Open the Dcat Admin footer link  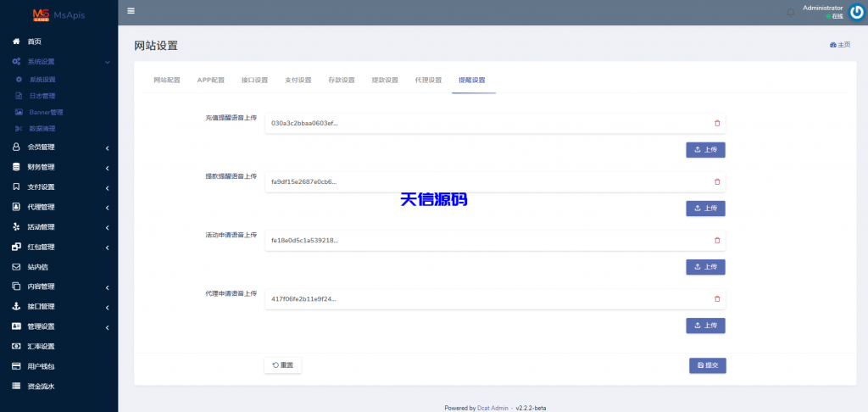tap(492, 408)
